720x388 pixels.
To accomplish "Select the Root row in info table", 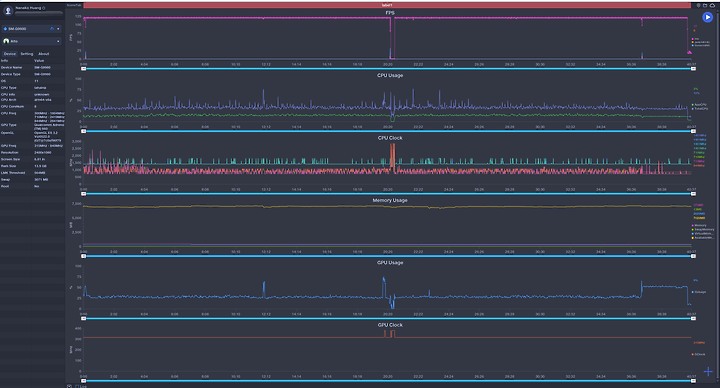I will click(32, 186).
